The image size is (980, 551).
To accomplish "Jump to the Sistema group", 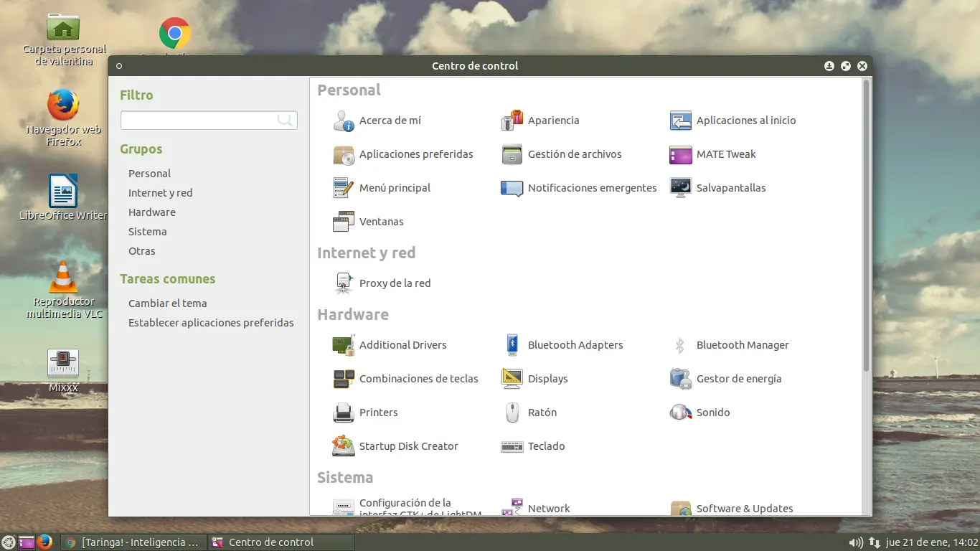I will pyautogui.click(x=148, y=232).
